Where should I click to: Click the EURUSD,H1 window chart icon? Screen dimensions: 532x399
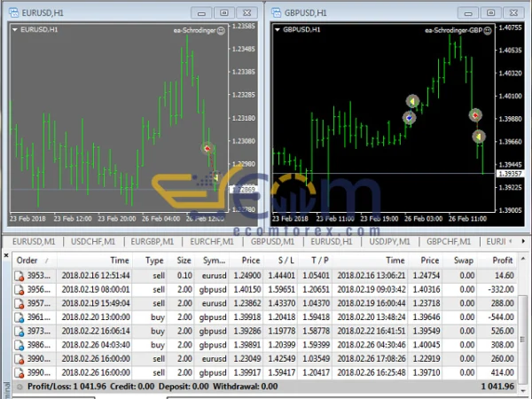[14, 13]
